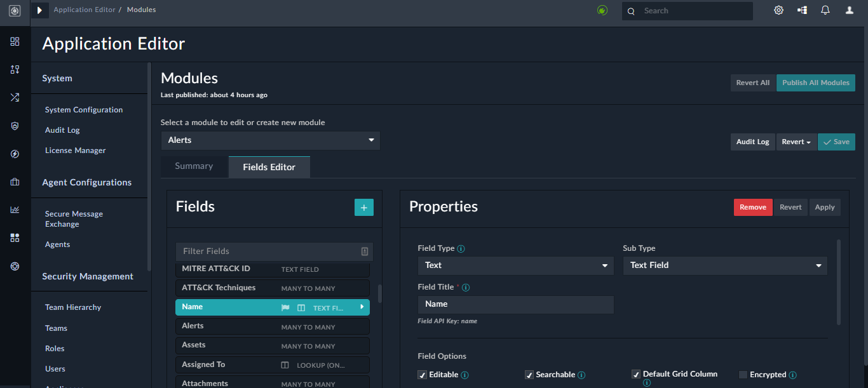The width and height of the screenshot is (868, 388).
Task: Click Application Editor breadcrumb link
Action: (85, 10)
